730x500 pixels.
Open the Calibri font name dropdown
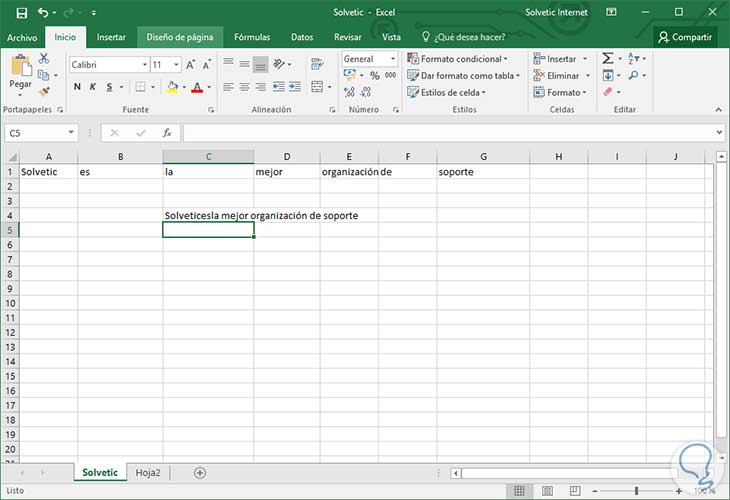pyautogui.click(x=145, y=65)
